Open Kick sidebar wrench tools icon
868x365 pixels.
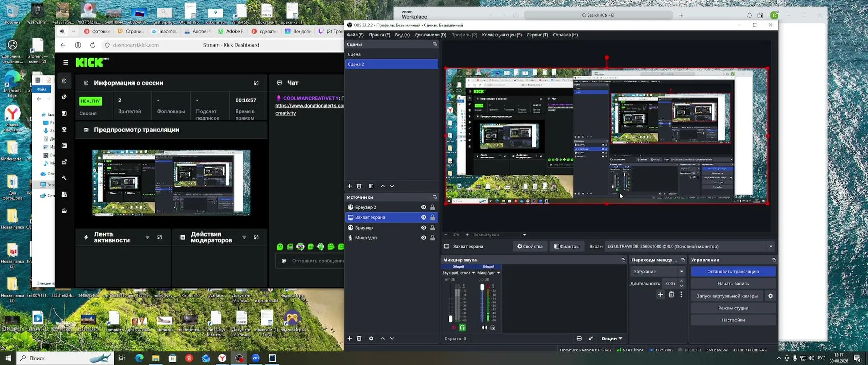click(64, 178)
